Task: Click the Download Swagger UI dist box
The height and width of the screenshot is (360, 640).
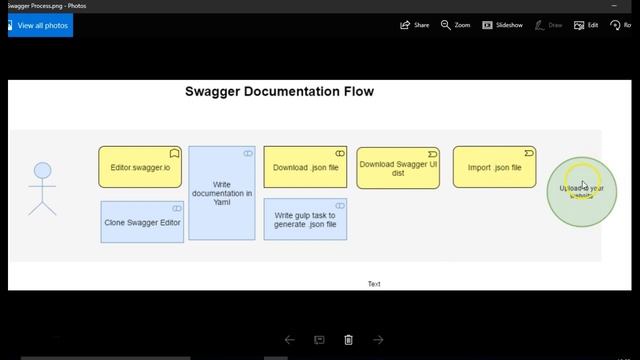Action: coord(398,168)
